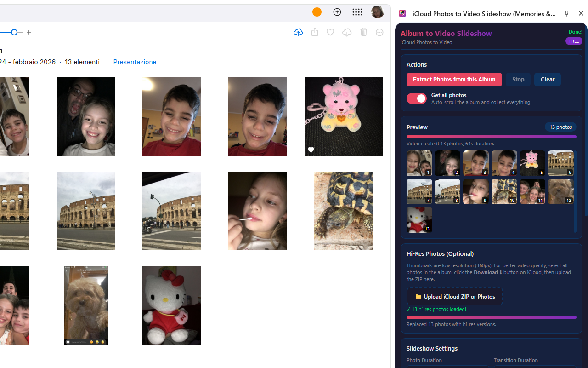This screenshot has height=368, width=588.
Task: Delete selected photos with the trash icon
Action: 363,32
